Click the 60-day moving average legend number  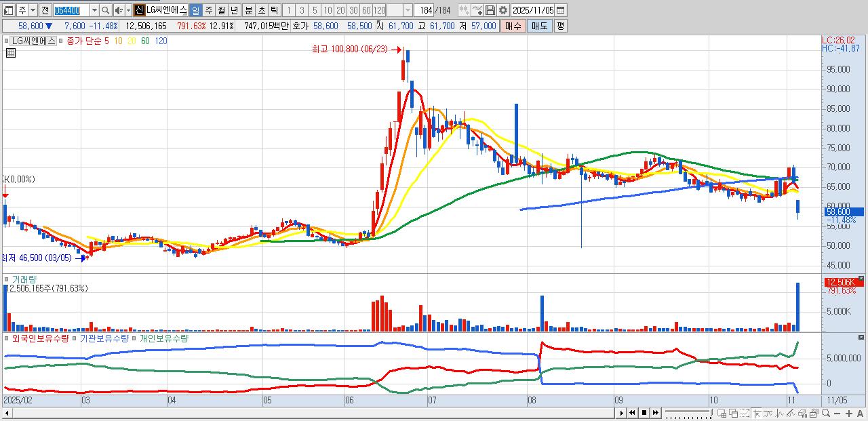[x=146, y=41]
